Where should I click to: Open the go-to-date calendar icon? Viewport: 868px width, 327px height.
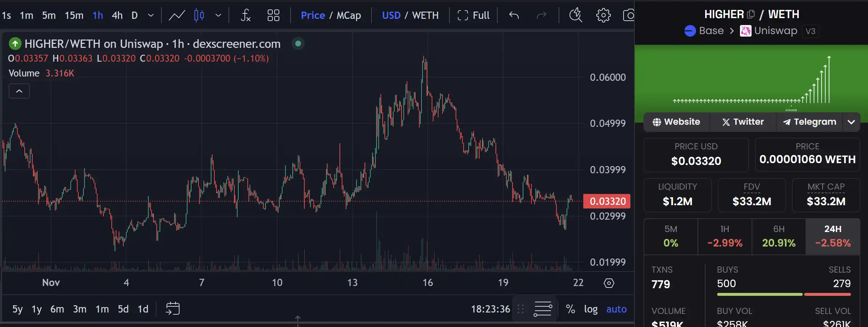(173, 309)
